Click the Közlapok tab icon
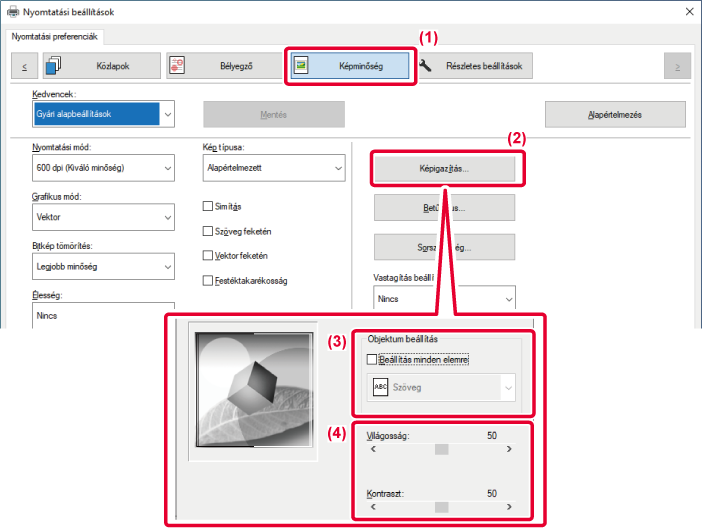 point(55,66)
